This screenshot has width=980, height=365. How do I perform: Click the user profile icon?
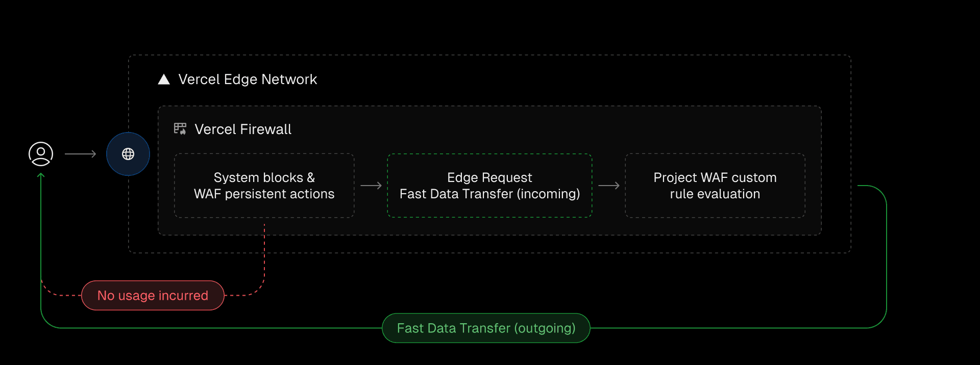[41, 154]
